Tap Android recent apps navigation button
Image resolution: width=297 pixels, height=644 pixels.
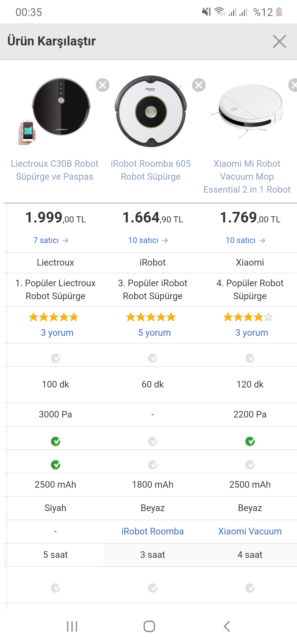[72, 626]
